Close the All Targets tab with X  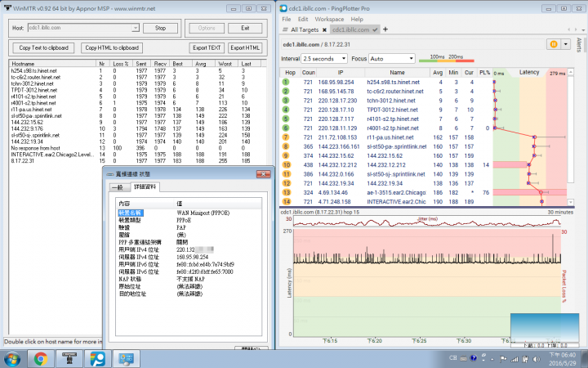point(324,29)
